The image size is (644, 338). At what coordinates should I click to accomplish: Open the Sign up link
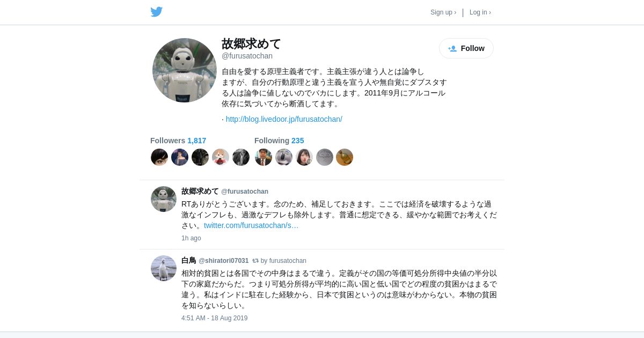[x=443, y=12]
